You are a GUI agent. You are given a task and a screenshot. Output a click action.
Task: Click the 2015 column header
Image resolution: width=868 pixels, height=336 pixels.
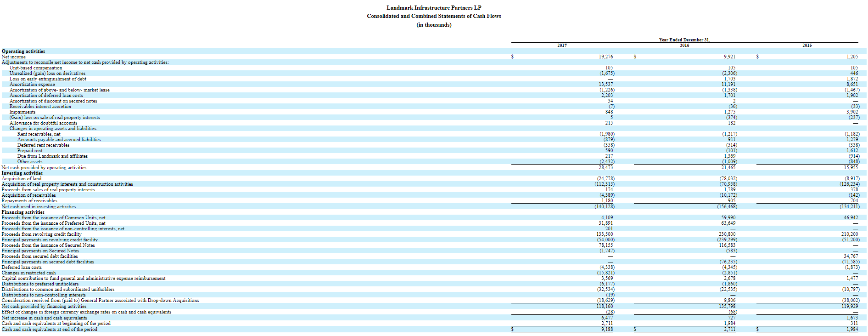tap(807, 46)
